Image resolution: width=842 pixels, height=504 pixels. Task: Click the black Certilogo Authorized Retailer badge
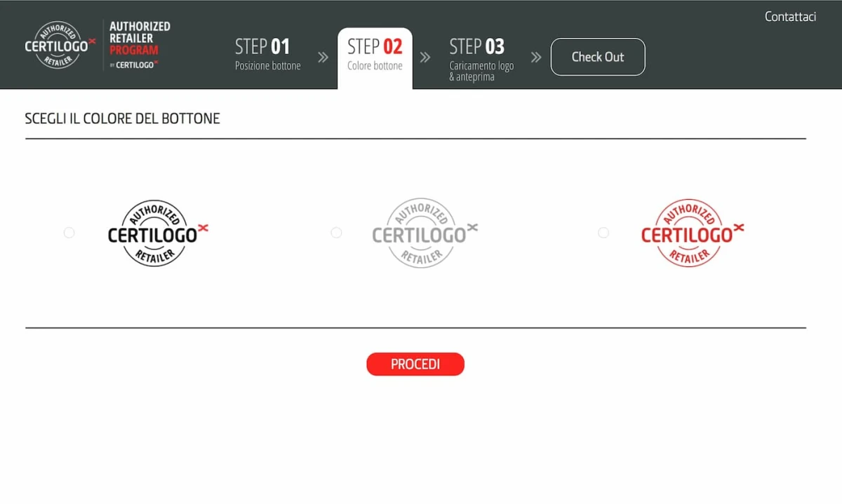click(x=158, y=233)
